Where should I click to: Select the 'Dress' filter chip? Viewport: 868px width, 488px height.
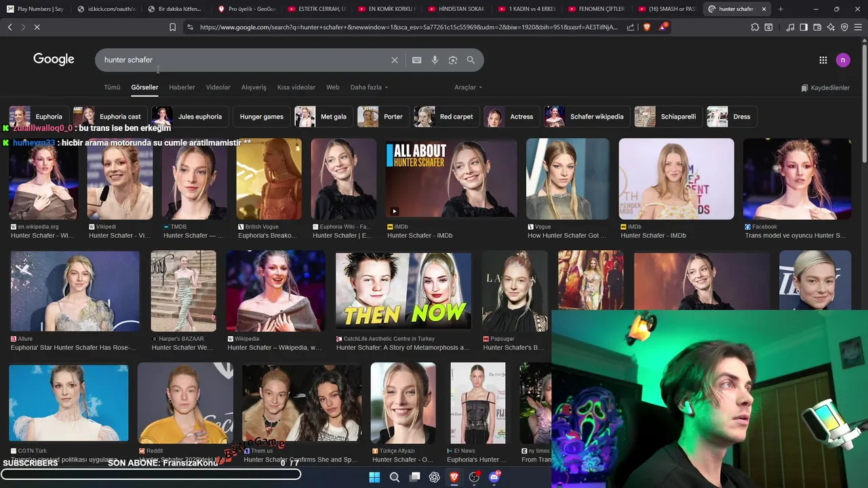click(732, 117)
